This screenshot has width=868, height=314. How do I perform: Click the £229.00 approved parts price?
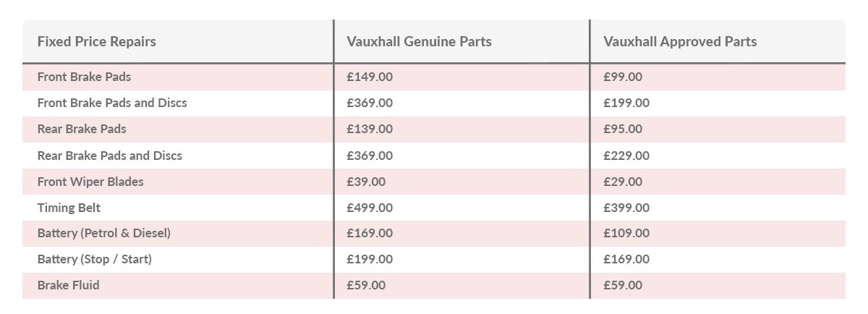626,156
